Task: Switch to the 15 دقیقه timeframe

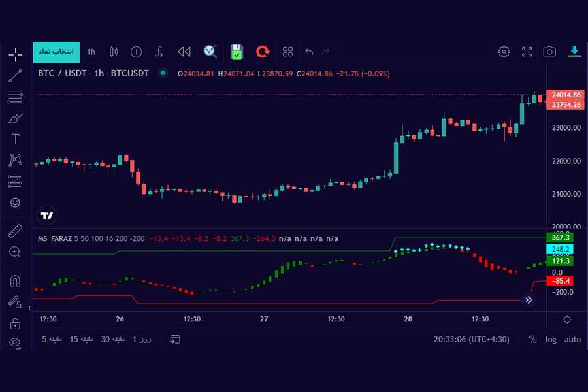Action: click(x=82, y=340)
